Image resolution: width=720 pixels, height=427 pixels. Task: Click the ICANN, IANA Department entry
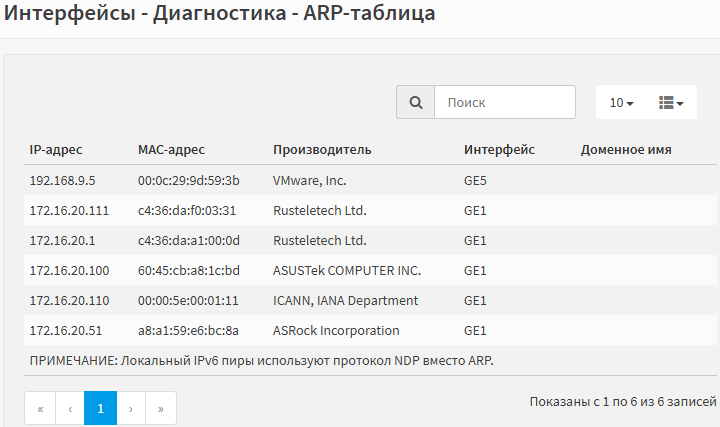point(345,301)
